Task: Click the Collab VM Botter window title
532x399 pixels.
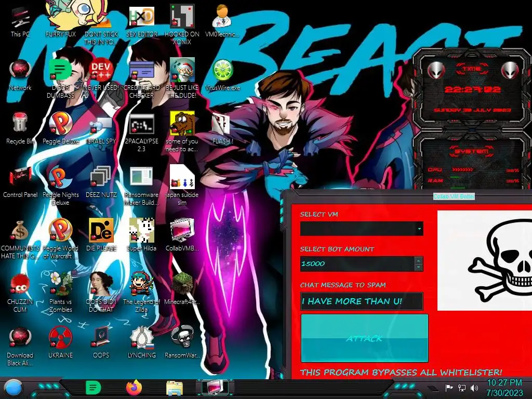Action: (x=454, y=196)
